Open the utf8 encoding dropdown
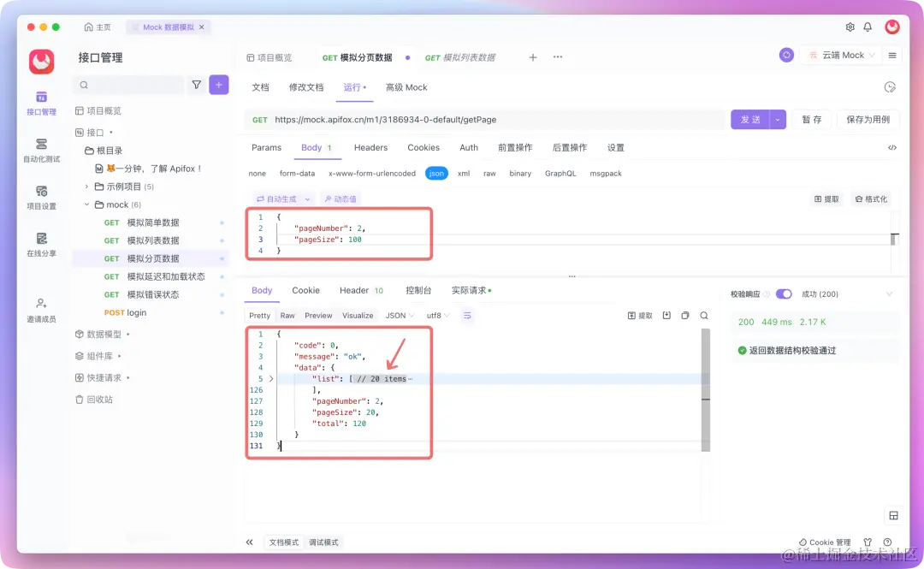The width and height of the screenshot is (924, 569). [438, 316]
